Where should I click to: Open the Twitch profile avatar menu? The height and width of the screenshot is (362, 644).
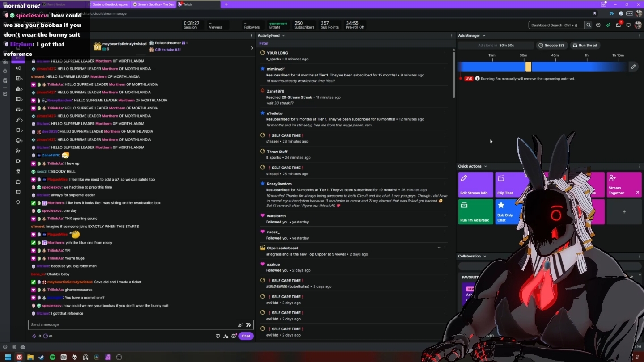tap(638, 25)
